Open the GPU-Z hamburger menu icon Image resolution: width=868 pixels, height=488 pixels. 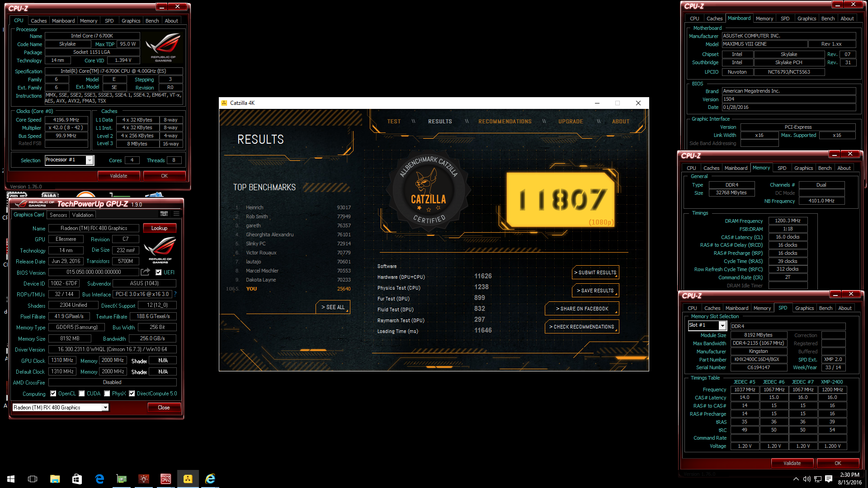[x=176, y=214]
